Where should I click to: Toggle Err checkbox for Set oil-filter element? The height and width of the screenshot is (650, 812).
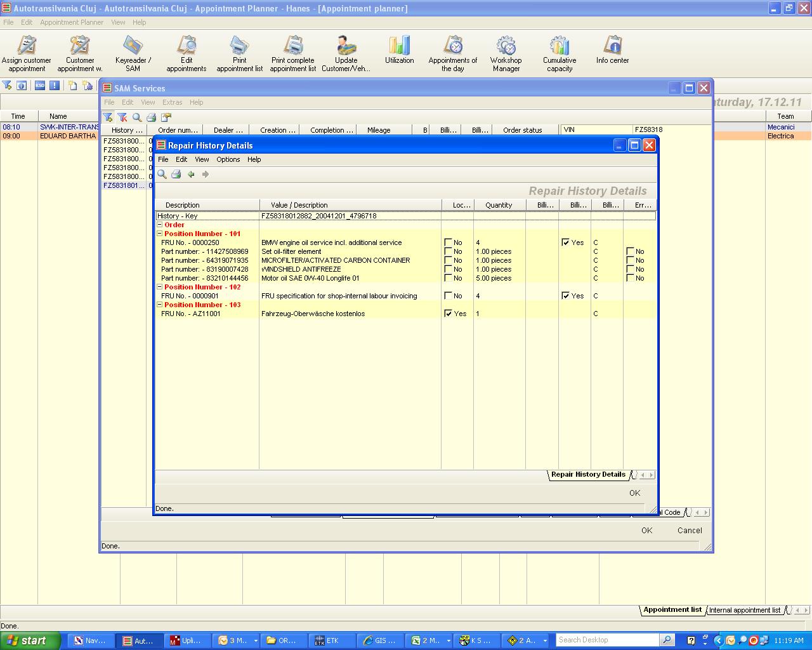pos(630,251)
